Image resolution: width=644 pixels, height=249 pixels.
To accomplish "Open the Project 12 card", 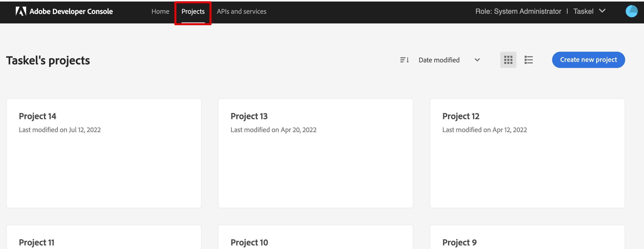I will click(527, 153).
